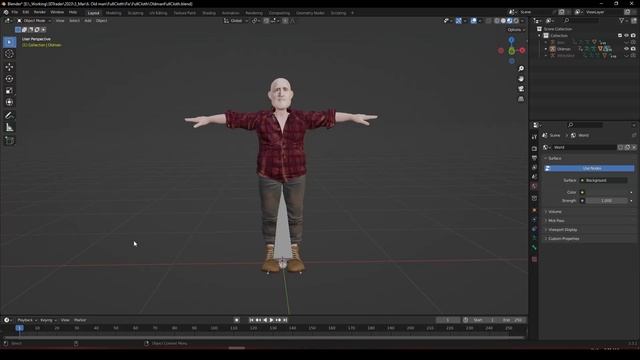Toggle snapping magnet icon
640x360 pixels.
pyautogui.click(x=266, y=20)
